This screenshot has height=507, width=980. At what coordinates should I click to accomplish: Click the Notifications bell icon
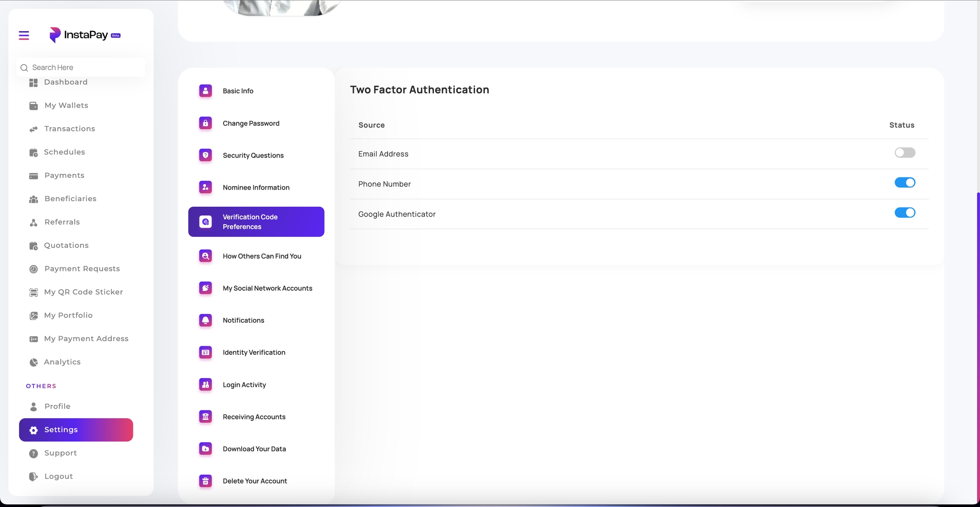point(205,320)
